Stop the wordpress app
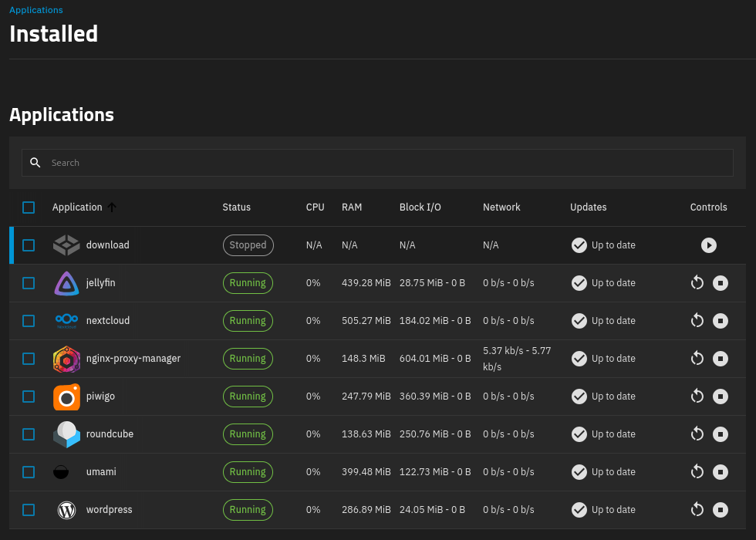The image size is (756, 540). click(720, 510)
